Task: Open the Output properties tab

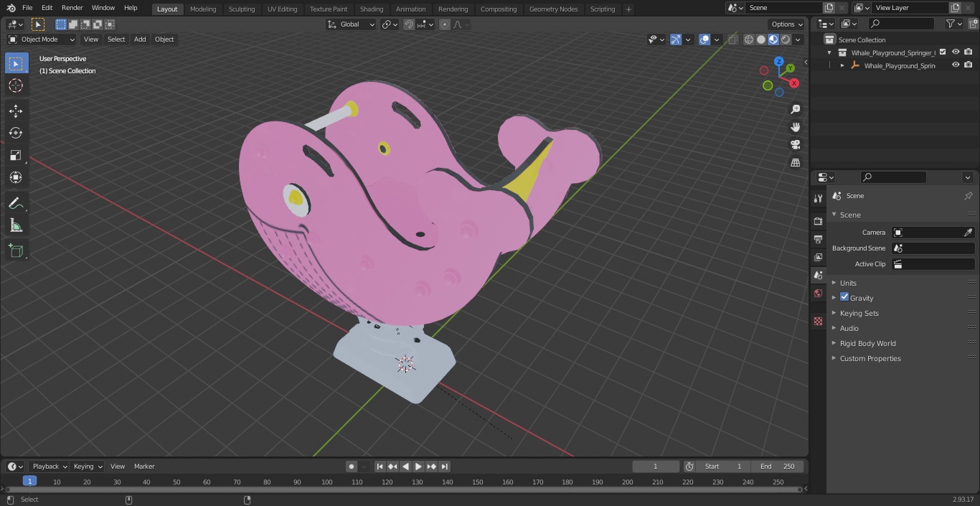Action: pyautogui.click(x=818, y=239)
